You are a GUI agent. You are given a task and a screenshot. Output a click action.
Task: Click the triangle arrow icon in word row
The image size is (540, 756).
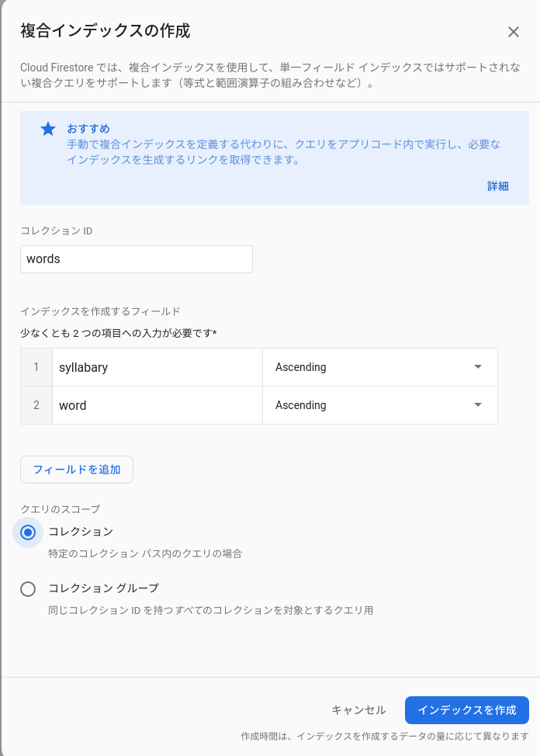click(x=478, y=405)
